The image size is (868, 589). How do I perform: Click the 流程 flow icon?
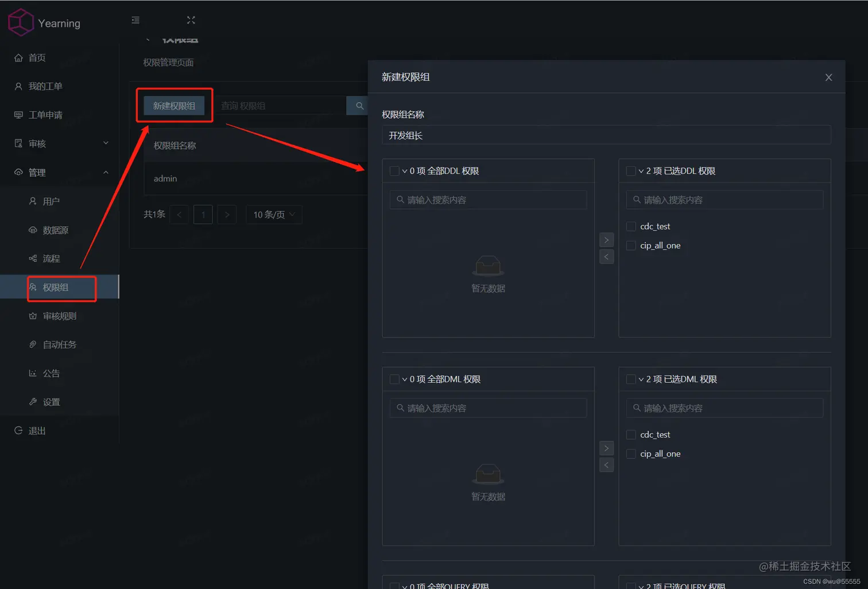click(x=33, y=258)
